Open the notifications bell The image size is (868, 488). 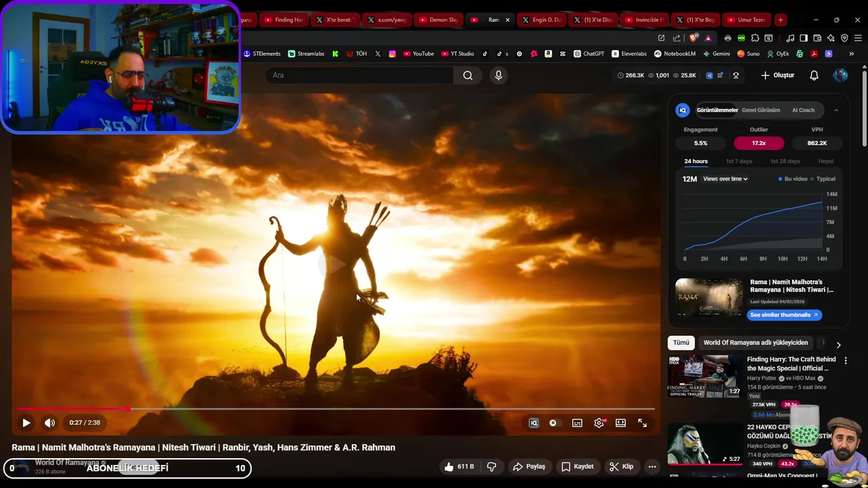point(814,75)
